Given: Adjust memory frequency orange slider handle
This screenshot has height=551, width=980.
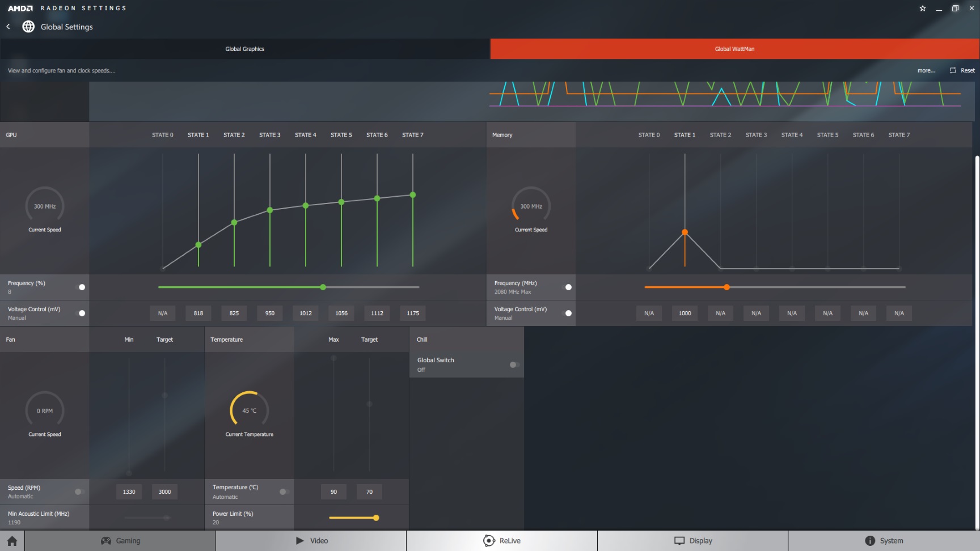Looking at the screenshot, I should [x=726, y=287].
